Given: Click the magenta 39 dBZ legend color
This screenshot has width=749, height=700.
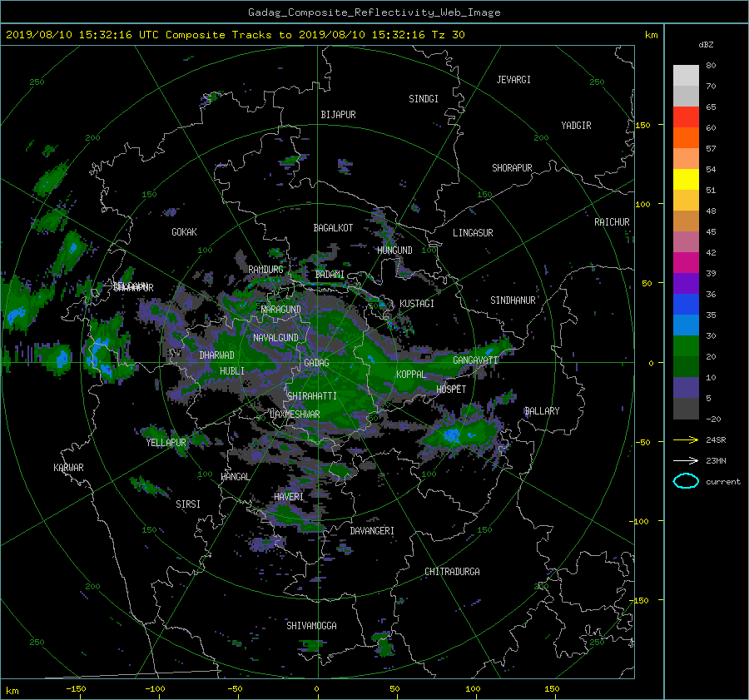Looking at the screenshot, I should click(x=686, y=263).
